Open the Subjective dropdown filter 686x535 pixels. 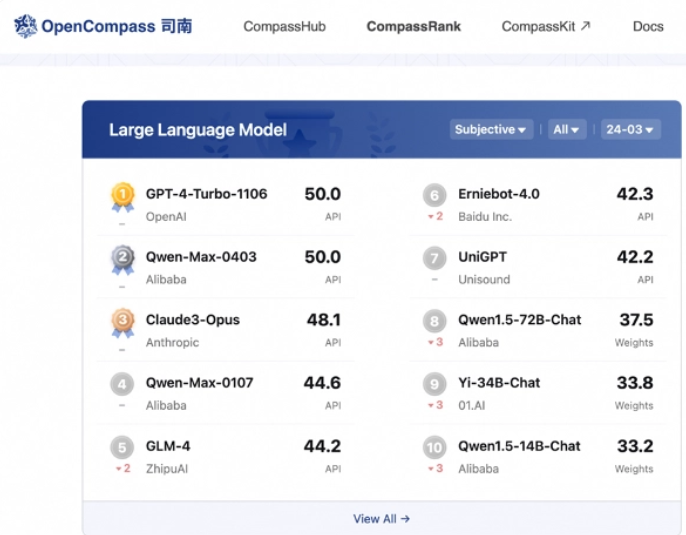491,129
